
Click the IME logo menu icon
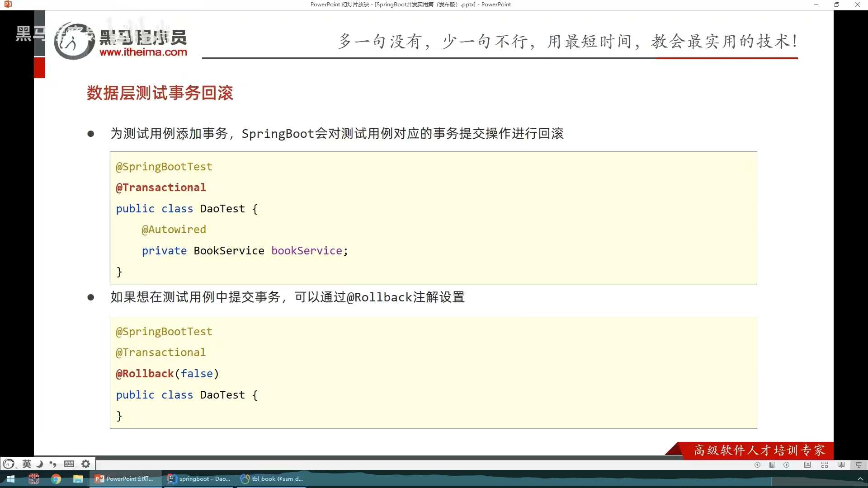click(x=9, y=464)
